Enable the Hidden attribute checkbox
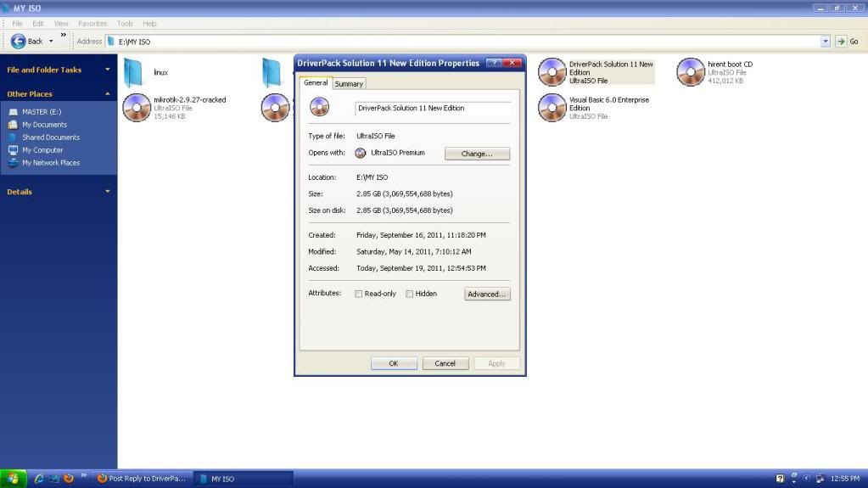 [x=410, y=294]
